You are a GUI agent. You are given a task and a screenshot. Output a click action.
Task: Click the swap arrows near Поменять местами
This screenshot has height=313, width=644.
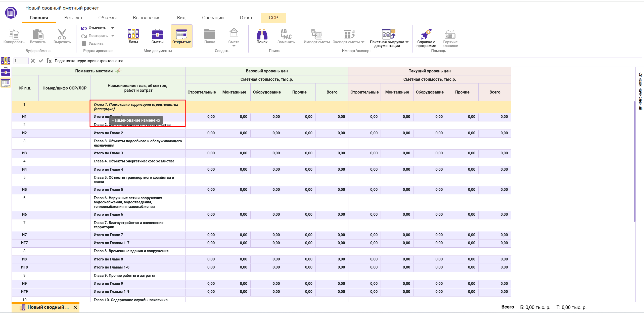point(118,71)
